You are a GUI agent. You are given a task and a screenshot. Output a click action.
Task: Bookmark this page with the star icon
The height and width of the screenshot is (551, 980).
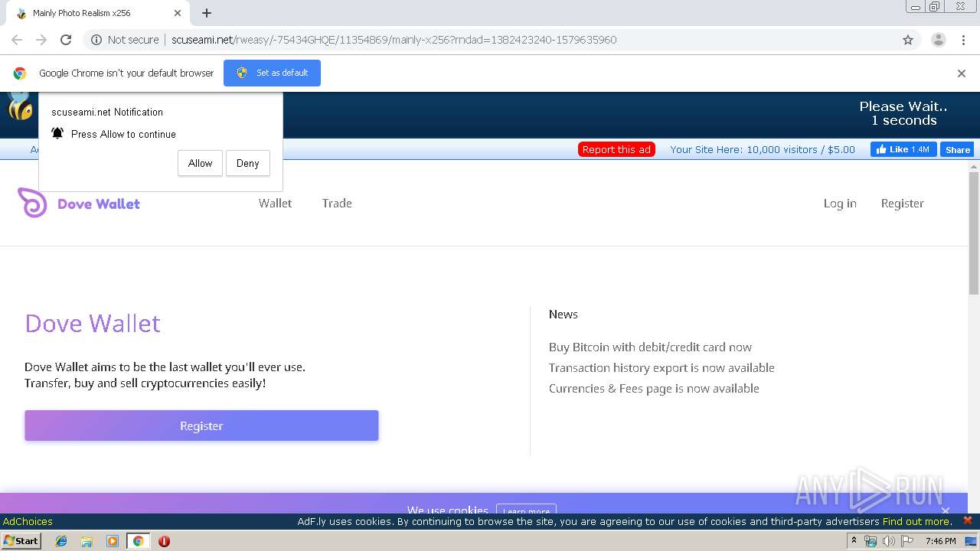coord(908,40)
